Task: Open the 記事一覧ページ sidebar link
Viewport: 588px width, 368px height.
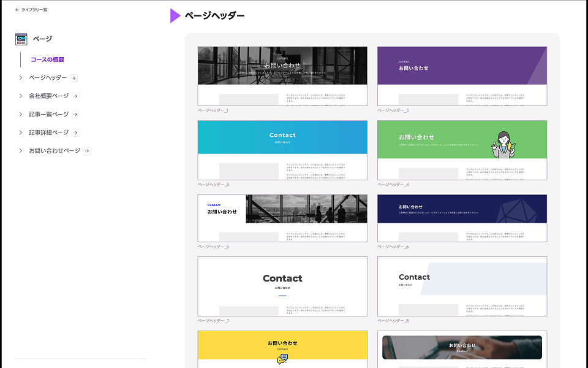Action: tap(48, 115)
